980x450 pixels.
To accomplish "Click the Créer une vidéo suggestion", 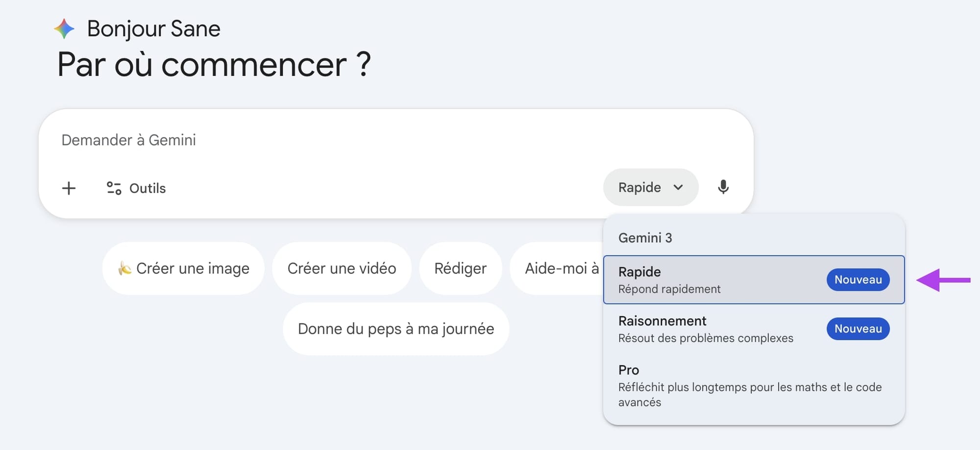I will (342, 268).
